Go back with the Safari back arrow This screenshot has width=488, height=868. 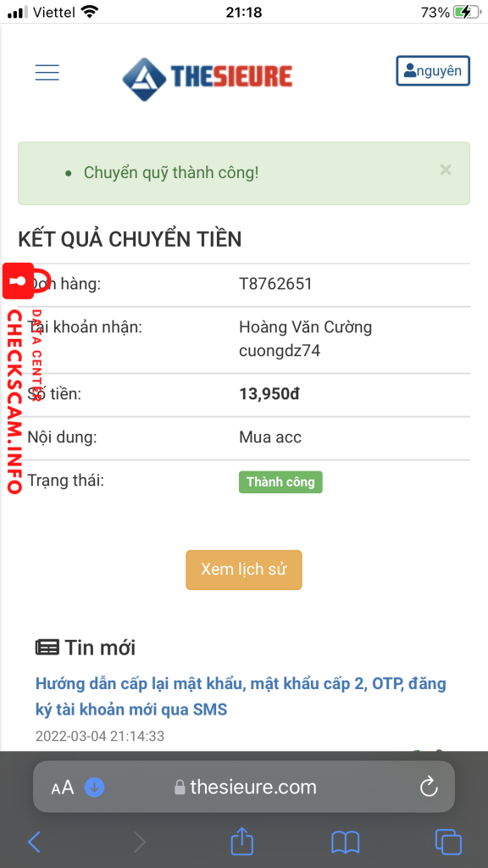(34, 842)
